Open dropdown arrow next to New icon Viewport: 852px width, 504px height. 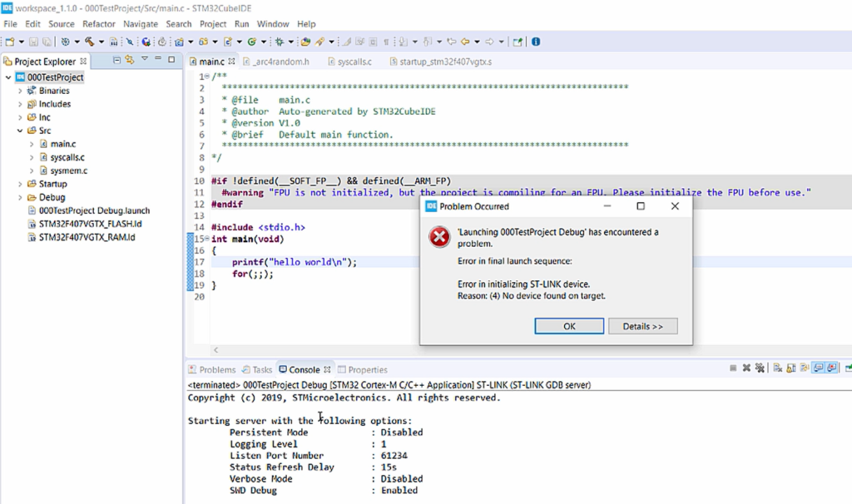22,42
